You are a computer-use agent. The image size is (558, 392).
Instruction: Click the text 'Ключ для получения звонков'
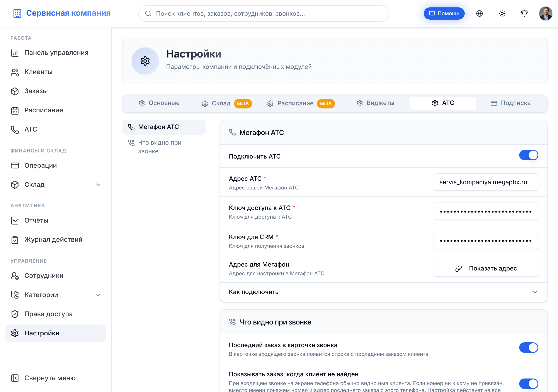266,246
